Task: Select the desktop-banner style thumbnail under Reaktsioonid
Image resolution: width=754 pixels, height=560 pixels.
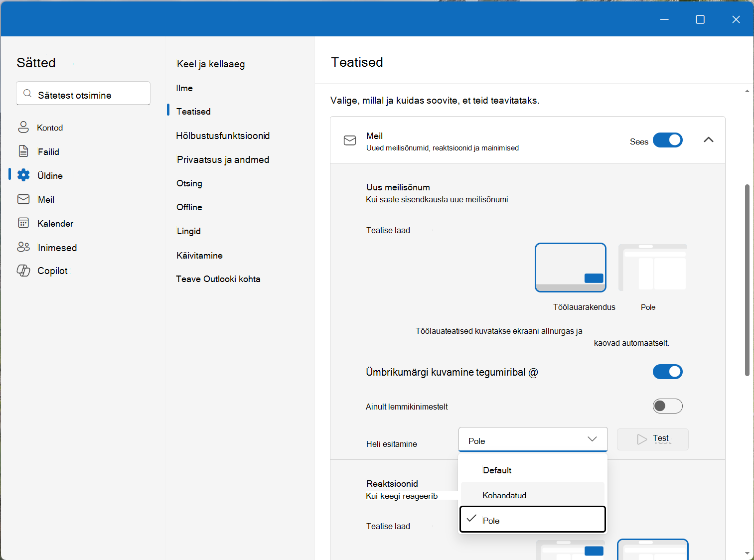Action: click(x=571, y=550)
